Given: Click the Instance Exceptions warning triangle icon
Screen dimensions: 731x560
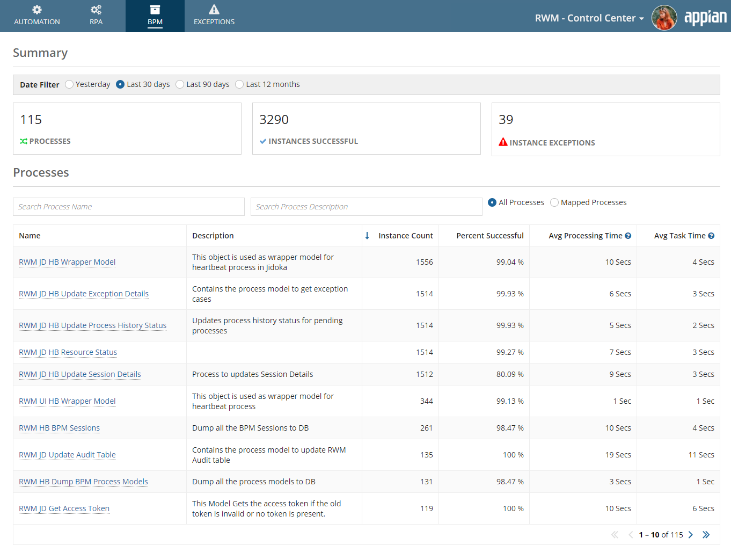Looking at the screenshot, I should 503,142.
